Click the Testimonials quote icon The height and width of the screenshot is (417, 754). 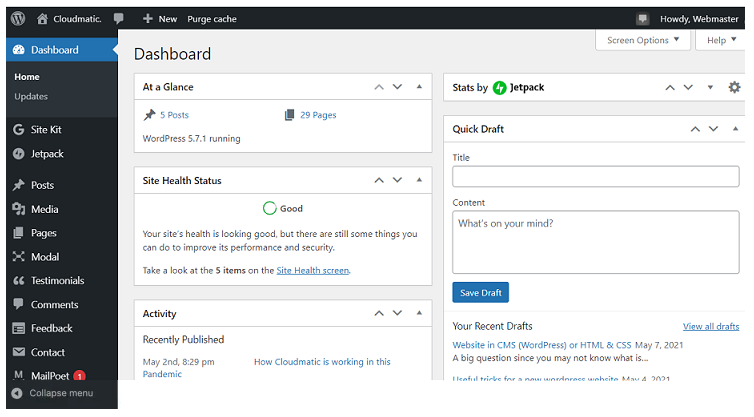[x=19, y=280]
